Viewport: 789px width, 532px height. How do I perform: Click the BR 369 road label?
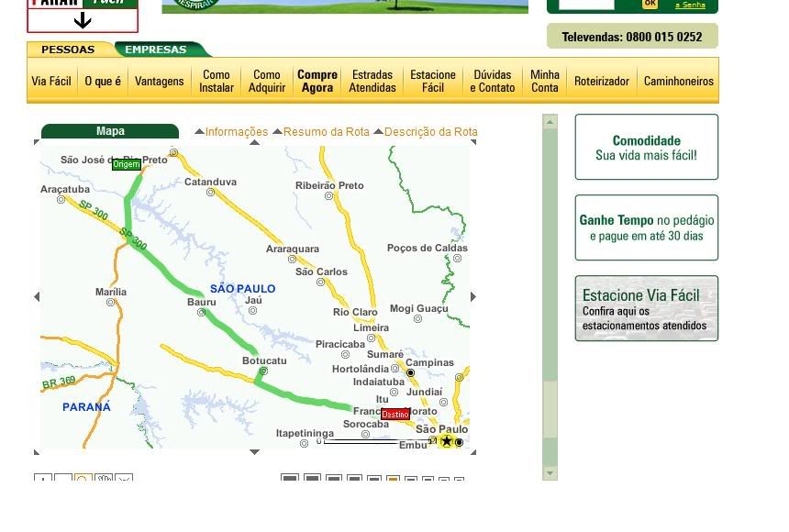click(59, 382)
